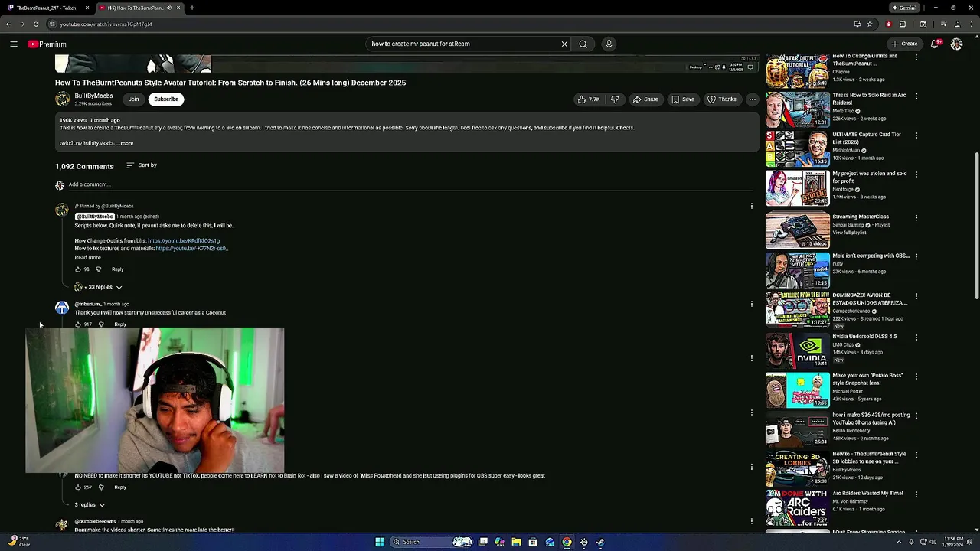This screenshot has height=551, width=980.
Task: Open File Explorer from taskbar
Action: [516, 542]
